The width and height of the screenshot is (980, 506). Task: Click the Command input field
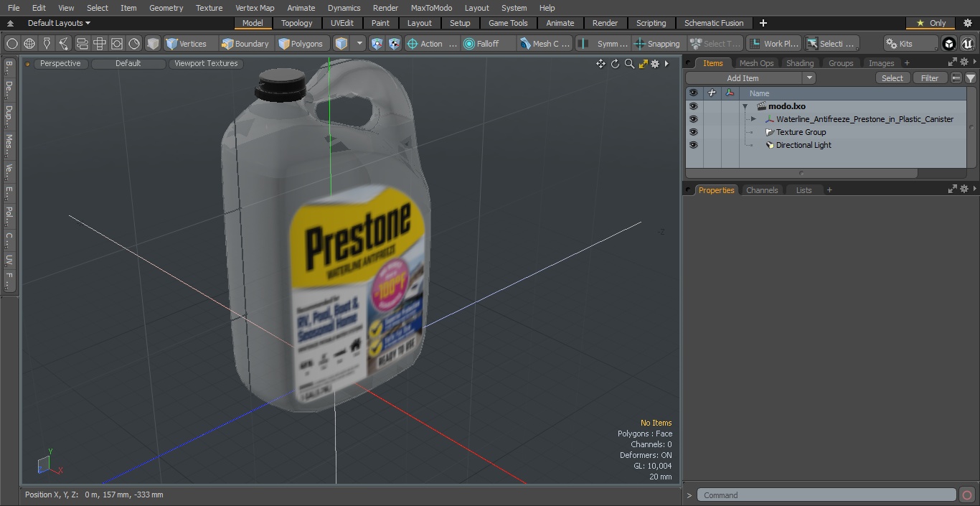click(x=826, y=495)
